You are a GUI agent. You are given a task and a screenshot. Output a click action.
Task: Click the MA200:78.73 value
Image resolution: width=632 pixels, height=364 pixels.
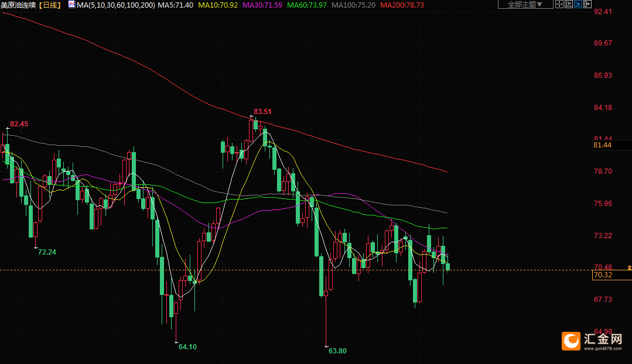[402, 5]
